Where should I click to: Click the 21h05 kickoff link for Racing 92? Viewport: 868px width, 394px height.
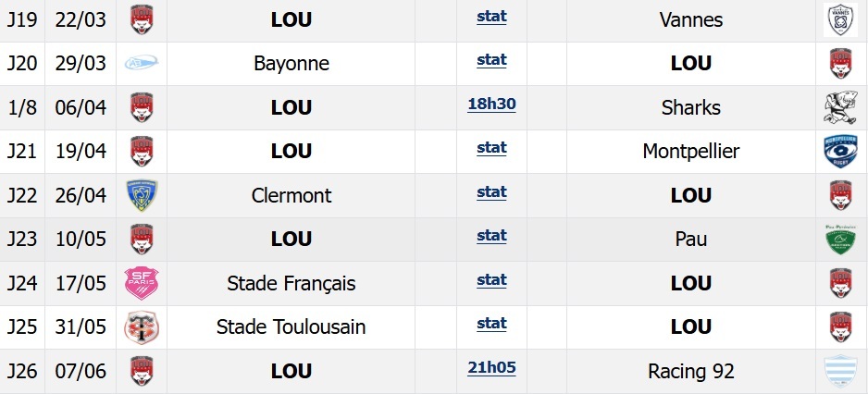(491, 368)
